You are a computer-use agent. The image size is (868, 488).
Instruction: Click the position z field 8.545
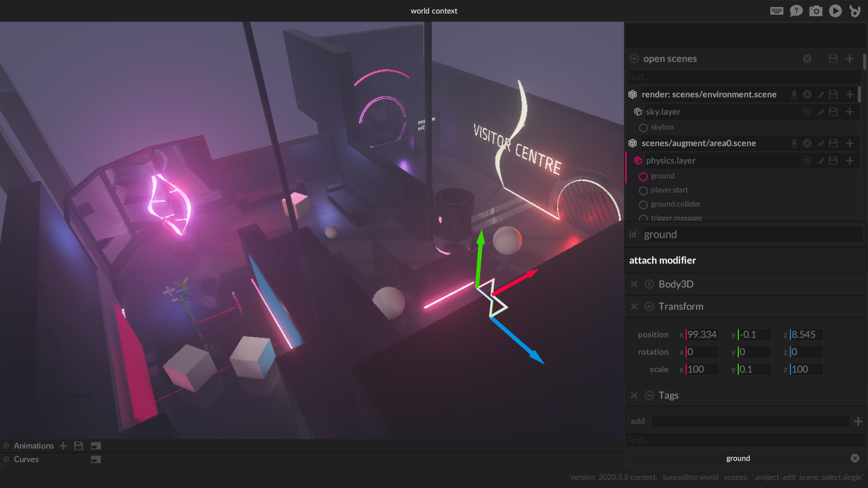click(x=806, y=335)
